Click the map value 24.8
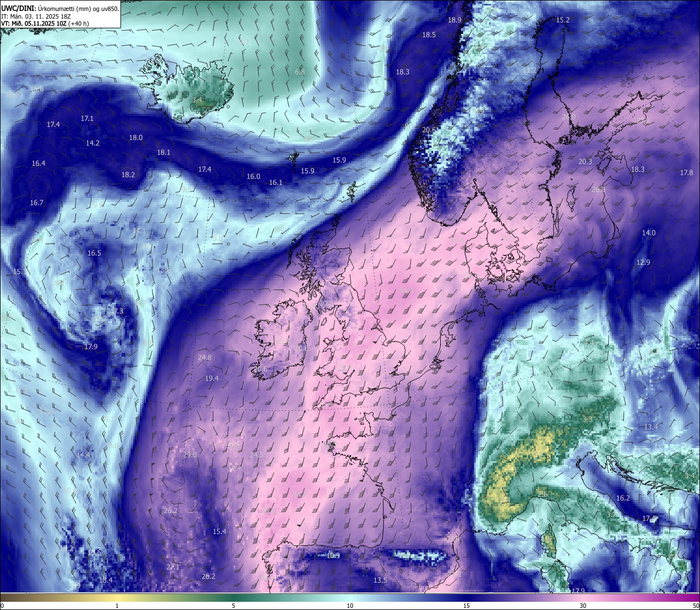The width and height of the screenshot is (700, 610). tap(205, 357)
